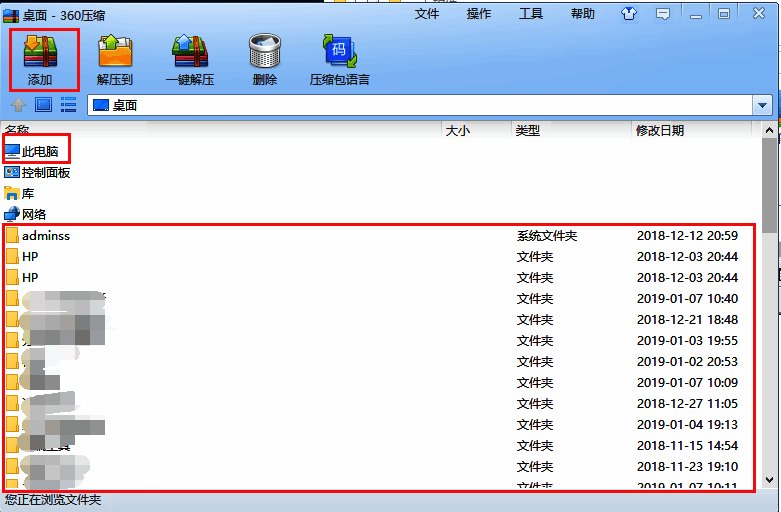
Task: Click 系统文件夹 type of adminss row
Action: pyautogui.click(x=547, y=236)
